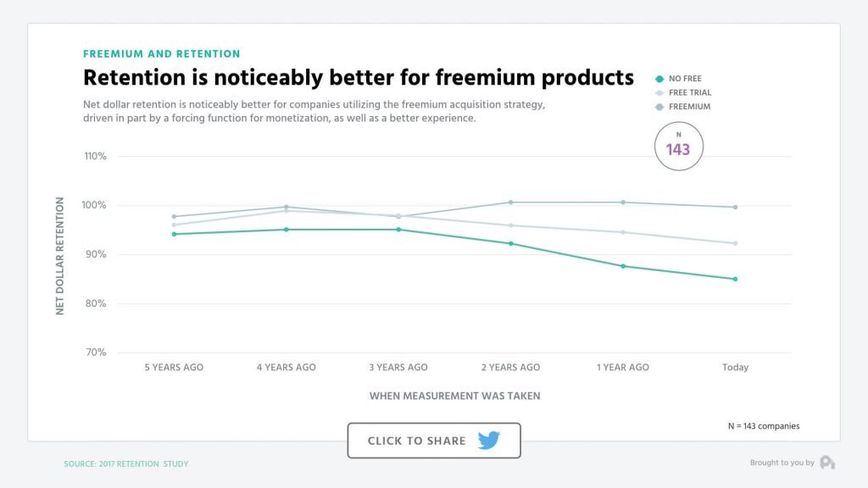The image size is (868, 488).
Task: Select the '1 YEAR AGO' axis label
Action: [622, 367]
